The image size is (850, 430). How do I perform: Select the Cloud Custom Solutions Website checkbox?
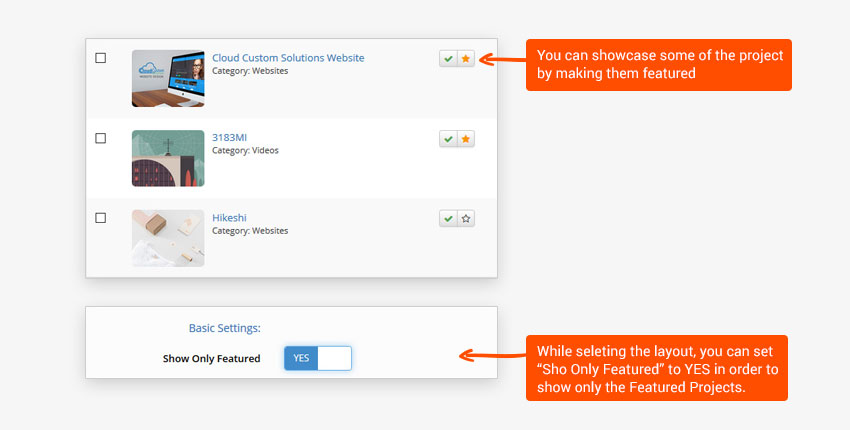pos(100,58)
